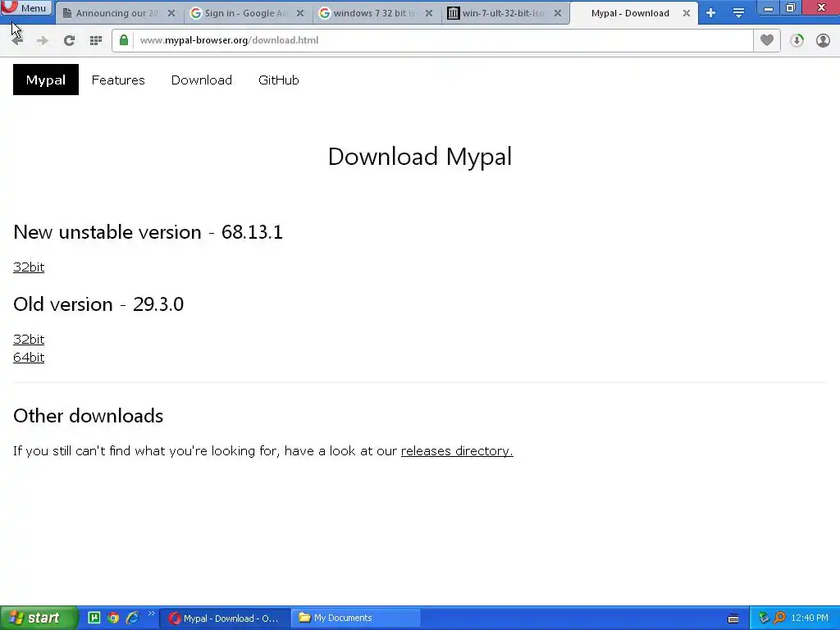The image size is (840, 630).
Task: View security info via green padlock
Action: (x=124, y=40)
